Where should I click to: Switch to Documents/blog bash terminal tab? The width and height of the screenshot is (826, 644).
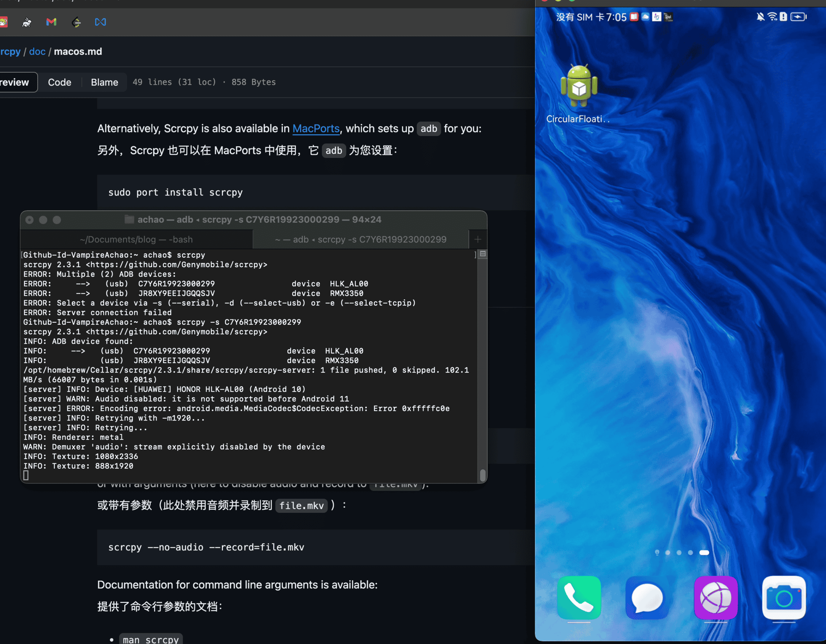pos(136,239)
